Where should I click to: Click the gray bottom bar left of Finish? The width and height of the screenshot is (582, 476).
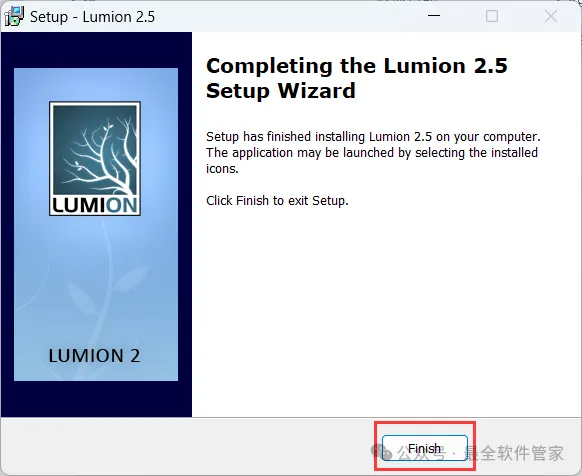click(186, 447)
